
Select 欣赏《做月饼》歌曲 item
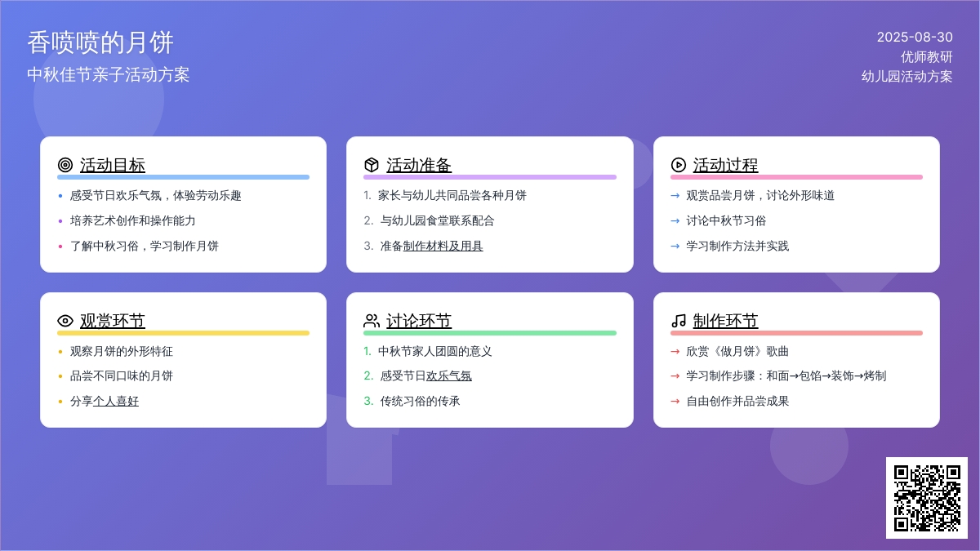tap(737, 352)
